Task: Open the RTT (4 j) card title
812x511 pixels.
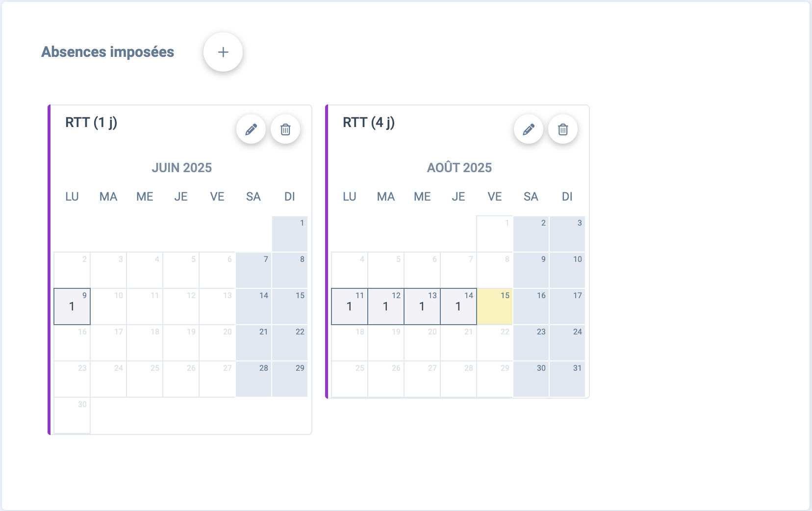Action: pyautogui.click(x=369, y=123)
